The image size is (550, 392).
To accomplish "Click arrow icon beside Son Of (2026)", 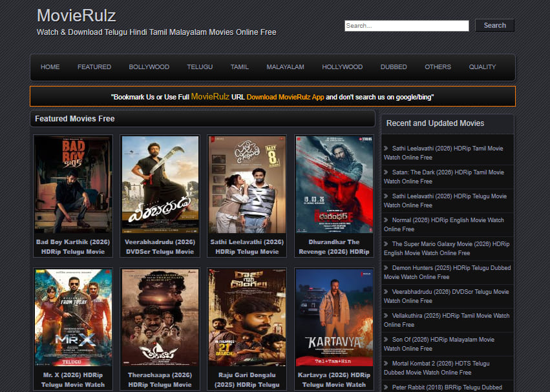I will click(386, 339).
